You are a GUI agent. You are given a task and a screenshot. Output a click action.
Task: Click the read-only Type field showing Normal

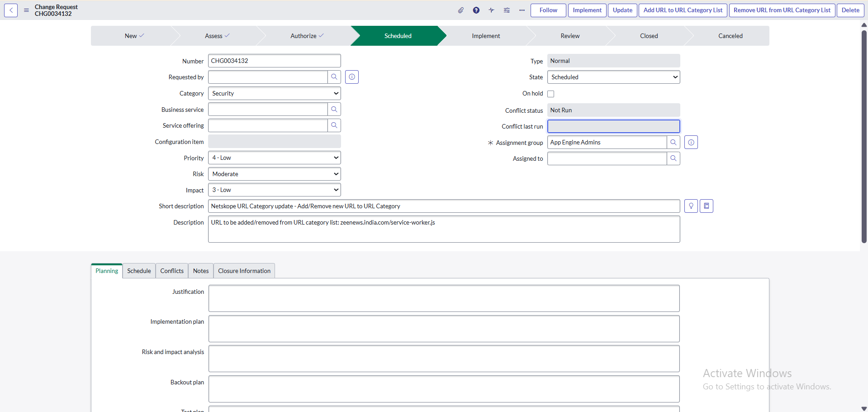click(614, 61)
